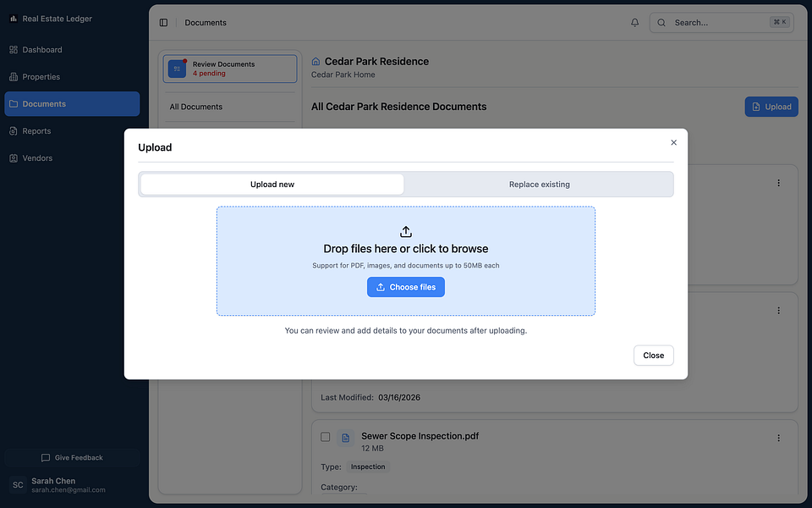
Task: Click the Dashboard grid icon
Action: tap(14, 50)
